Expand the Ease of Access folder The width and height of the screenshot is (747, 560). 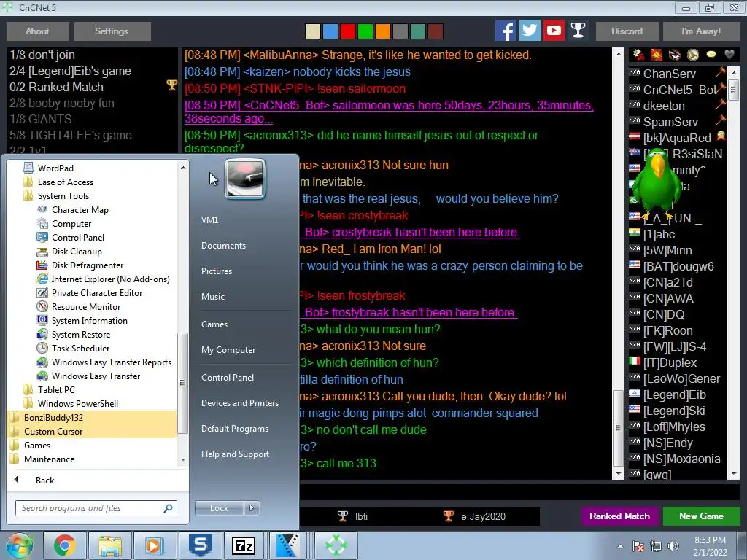[65, 182]
